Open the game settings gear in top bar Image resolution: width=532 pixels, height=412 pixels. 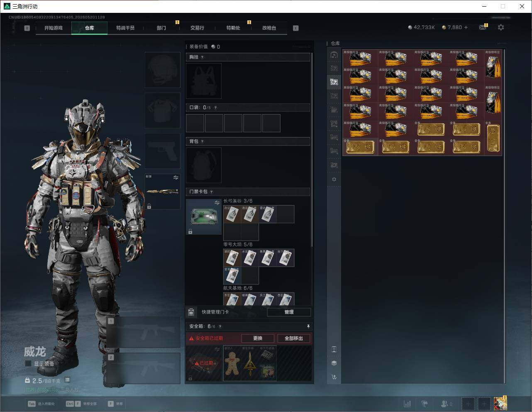click(x=501, y=27)
